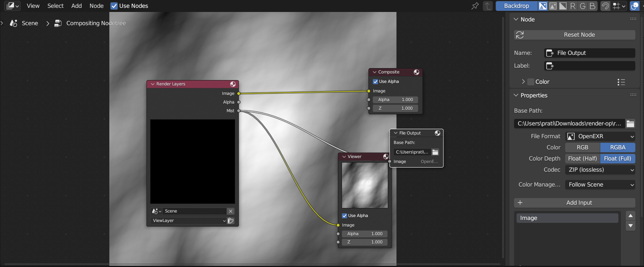Clear the Scene with the X button
The image size is (644, 267).
tap(231, 211)
